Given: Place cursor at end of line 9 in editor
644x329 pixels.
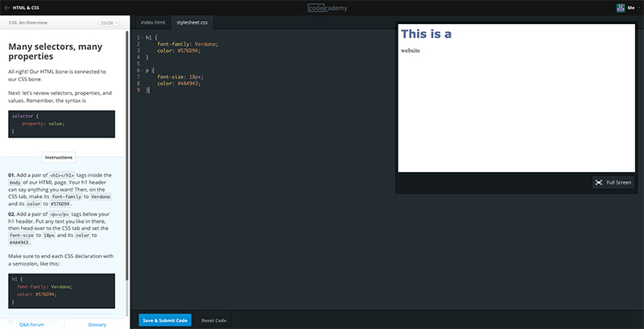Looking at the screenshot, I should pos(150,90).
